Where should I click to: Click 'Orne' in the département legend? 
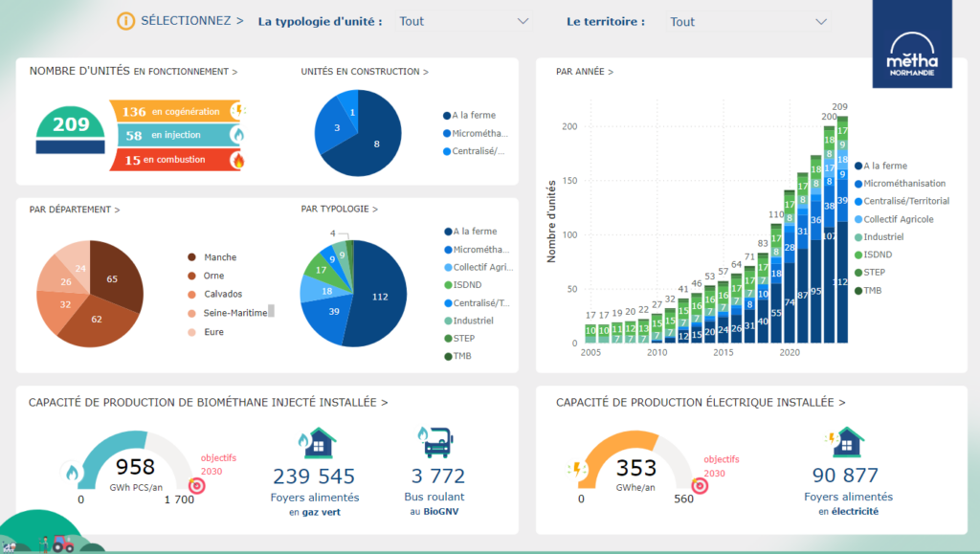point(213,276)
